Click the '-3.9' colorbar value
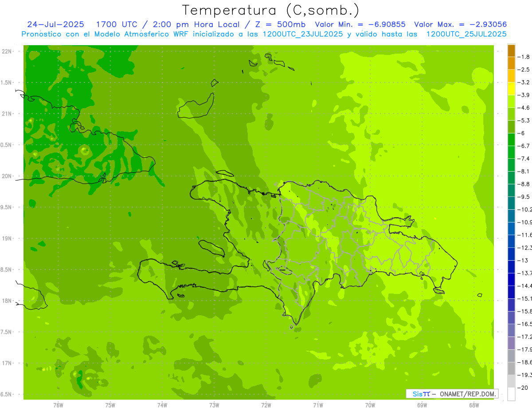 point(524,95)
